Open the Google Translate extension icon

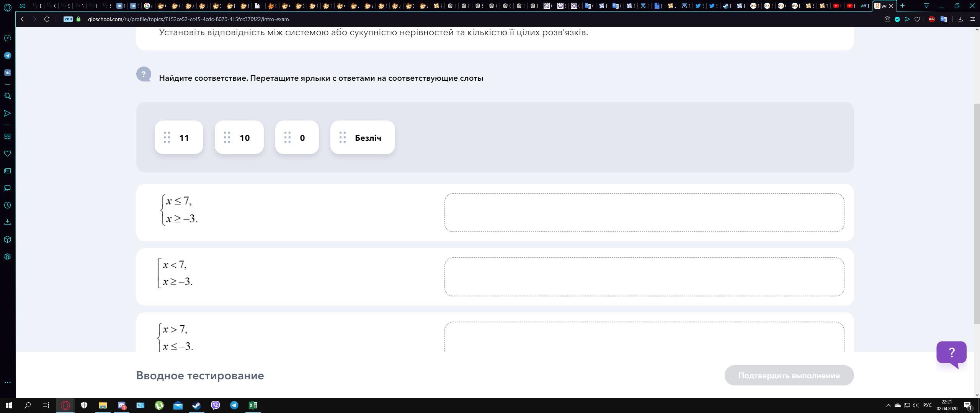coord(943,19)
